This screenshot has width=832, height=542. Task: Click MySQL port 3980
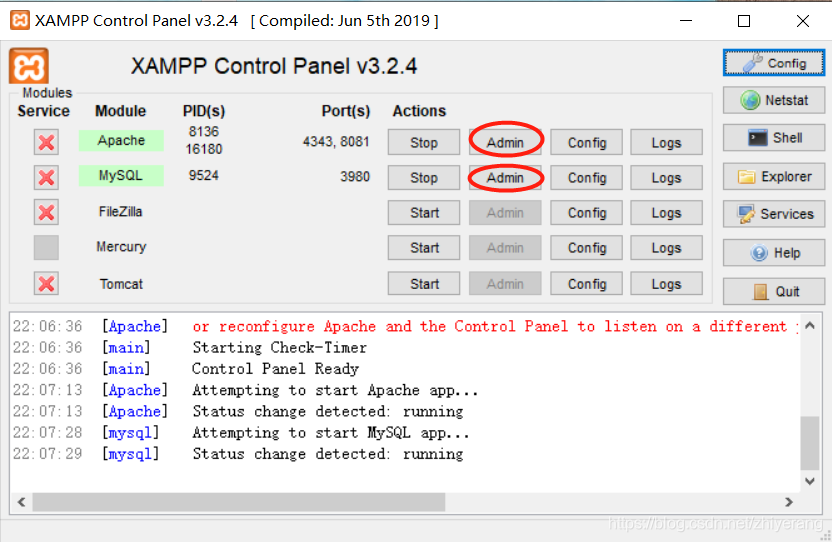pos(355,176)
